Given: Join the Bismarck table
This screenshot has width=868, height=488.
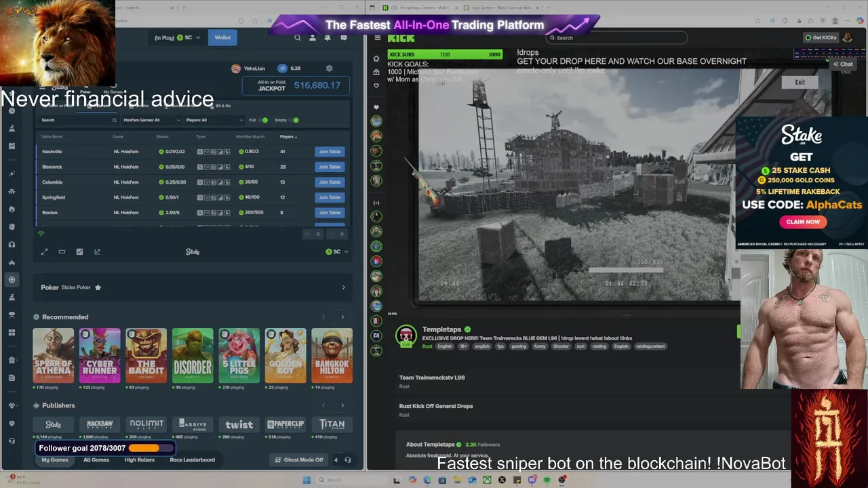Looking at the screenshot, I should [330, 167].
